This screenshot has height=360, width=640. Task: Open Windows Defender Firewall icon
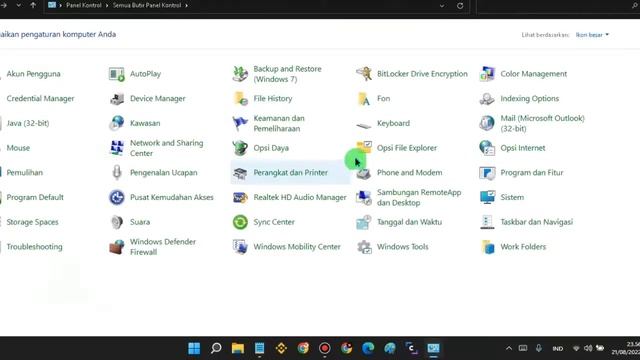tap(117, 247)
